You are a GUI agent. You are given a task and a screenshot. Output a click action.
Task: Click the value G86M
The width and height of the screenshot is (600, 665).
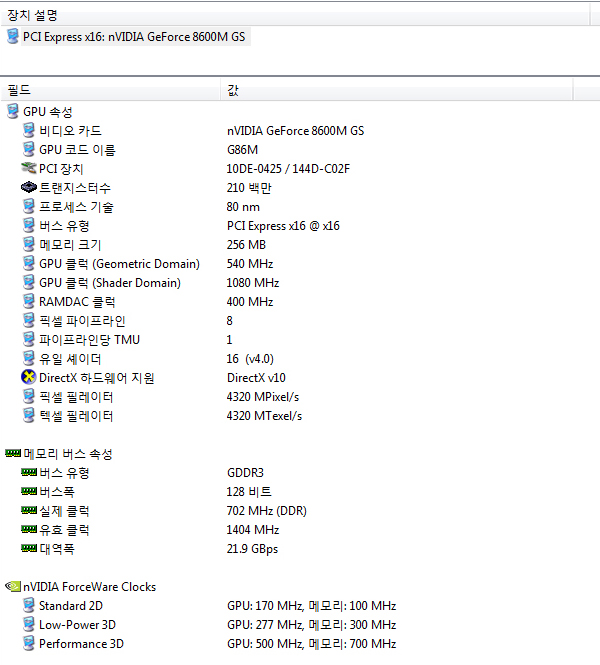click(243, 150)
